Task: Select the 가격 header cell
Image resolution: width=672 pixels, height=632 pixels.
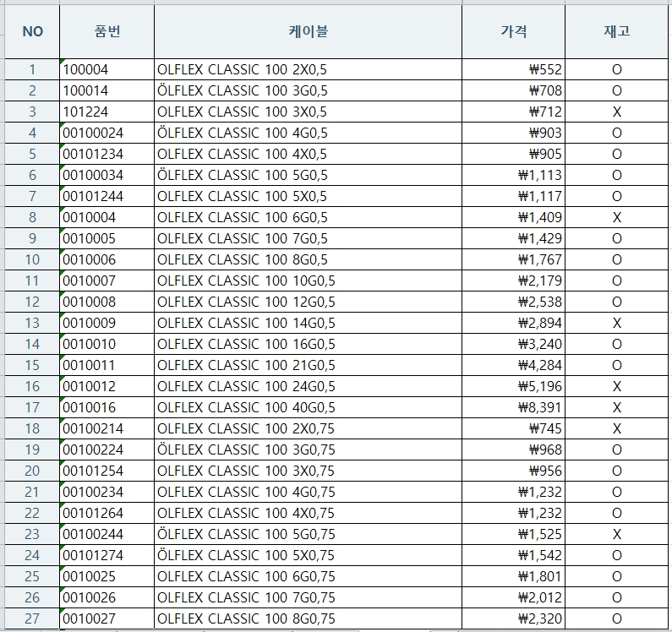Action: [513, 31]
